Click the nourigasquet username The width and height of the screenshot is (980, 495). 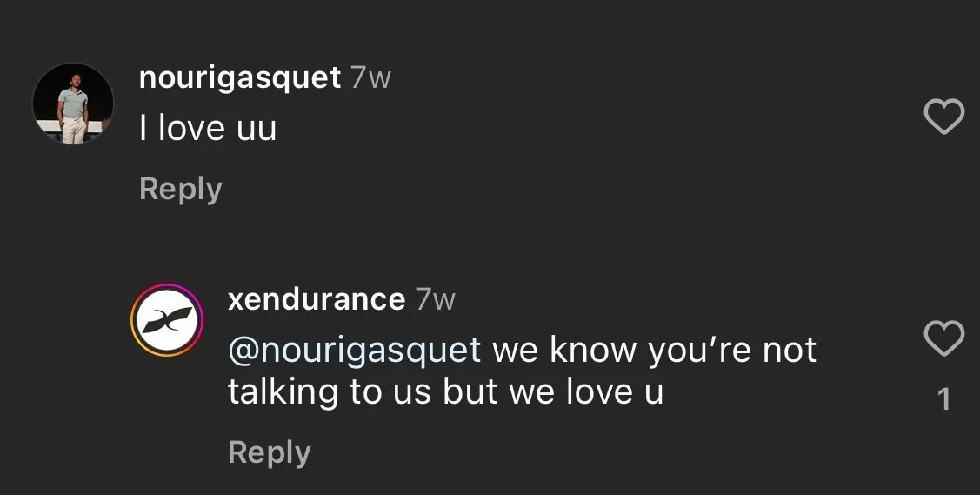240,79
